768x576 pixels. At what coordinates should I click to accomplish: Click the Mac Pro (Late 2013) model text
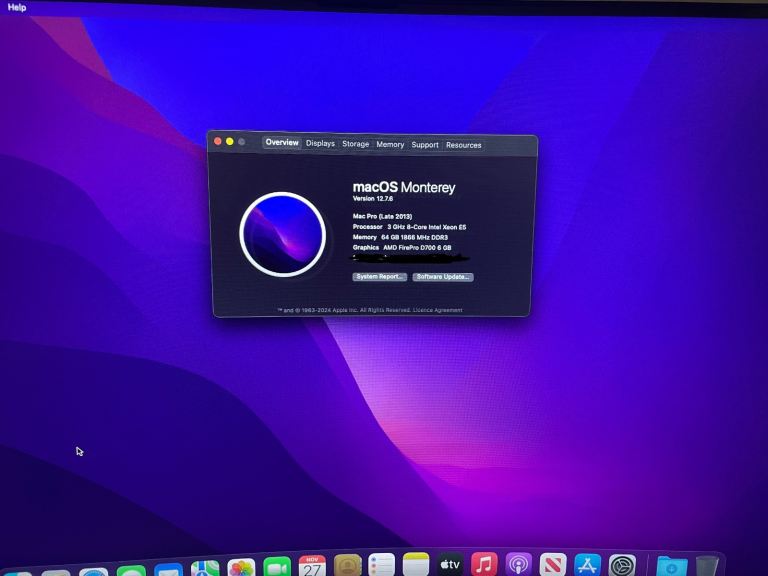click(382, 216)
